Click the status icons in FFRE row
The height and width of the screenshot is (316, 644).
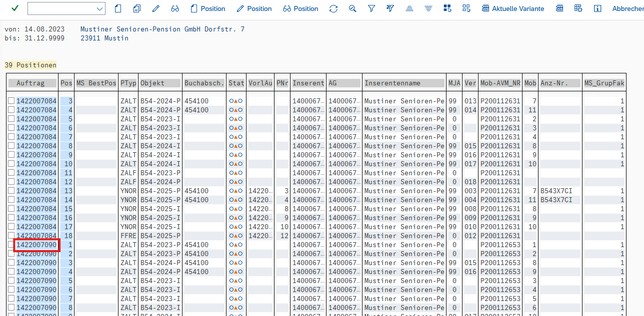(236, 236)
